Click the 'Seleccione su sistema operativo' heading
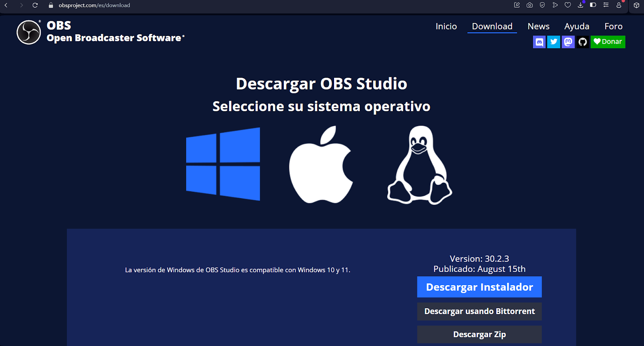644x346 pixels. (x=321, y=106)
